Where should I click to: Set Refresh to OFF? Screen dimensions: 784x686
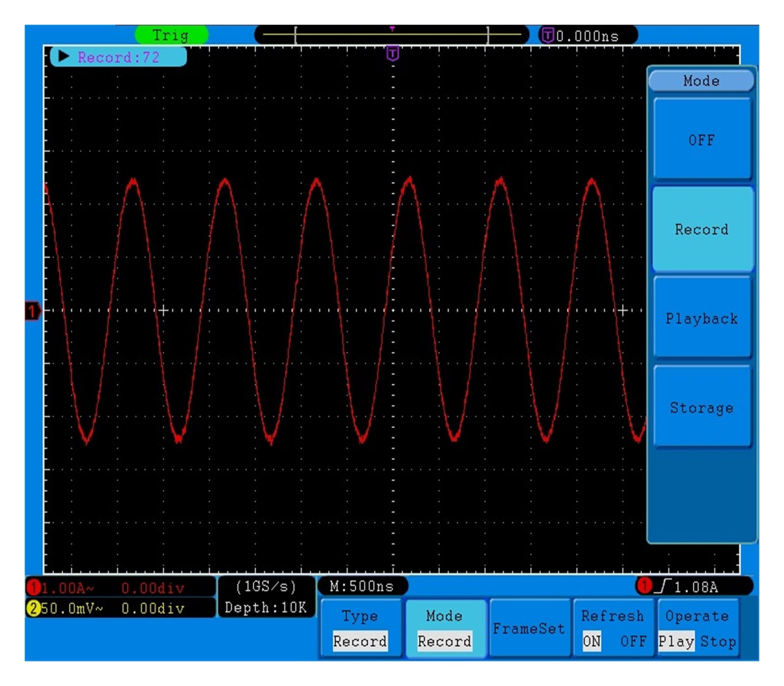(x=633, y=641)
